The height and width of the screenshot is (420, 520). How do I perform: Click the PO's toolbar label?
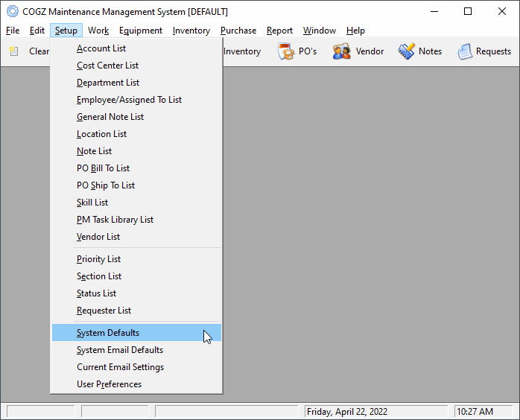pyautogui.click(x=308, y=51)
